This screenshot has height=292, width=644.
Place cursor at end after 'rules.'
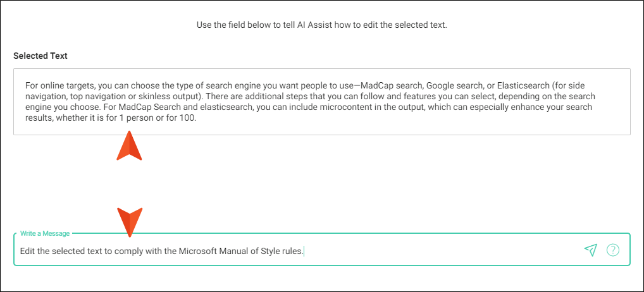point(304,250)
